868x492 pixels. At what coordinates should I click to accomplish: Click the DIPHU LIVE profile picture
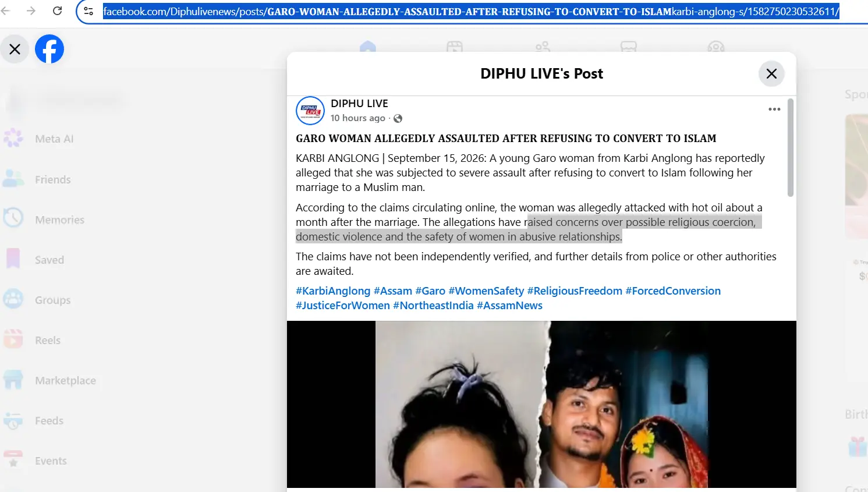tap(310, 111)
